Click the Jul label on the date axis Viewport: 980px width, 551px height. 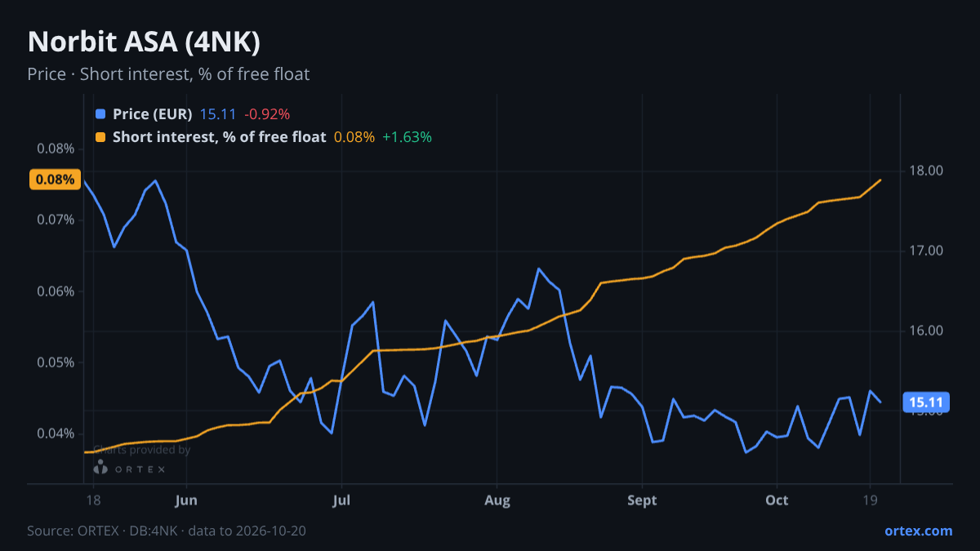(x=341, y=500)
